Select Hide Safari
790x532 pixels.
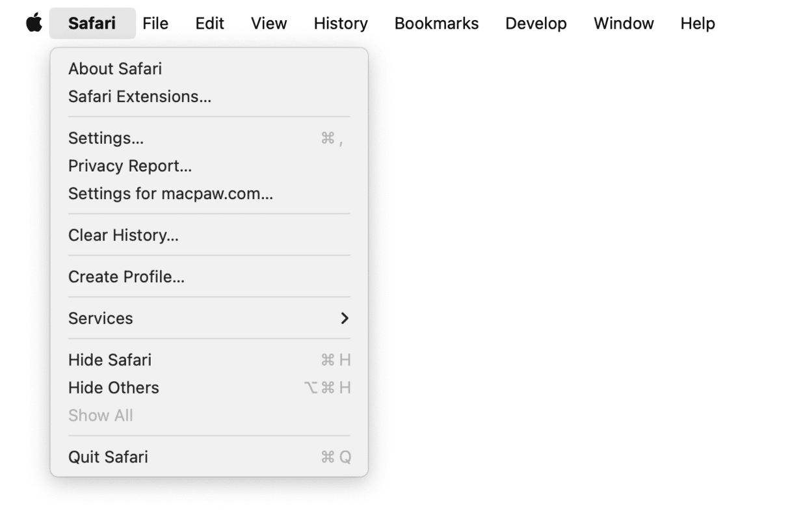209,360
